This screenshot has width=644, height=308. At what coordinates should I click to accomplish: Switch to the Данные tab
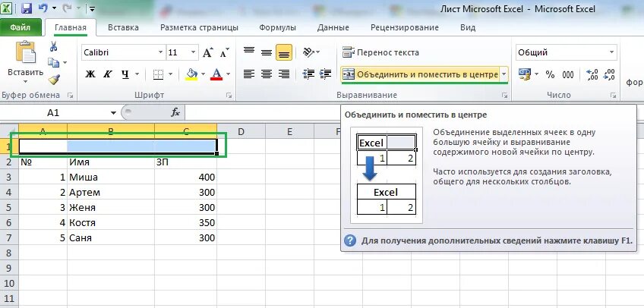coord(333,27)
